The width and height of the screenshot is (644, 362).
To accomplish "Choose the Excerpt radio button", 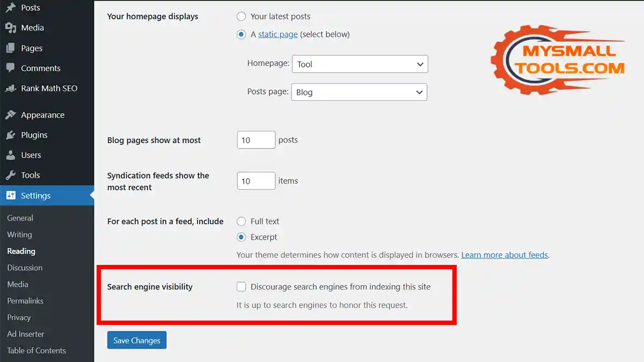I will click(241, 237).
